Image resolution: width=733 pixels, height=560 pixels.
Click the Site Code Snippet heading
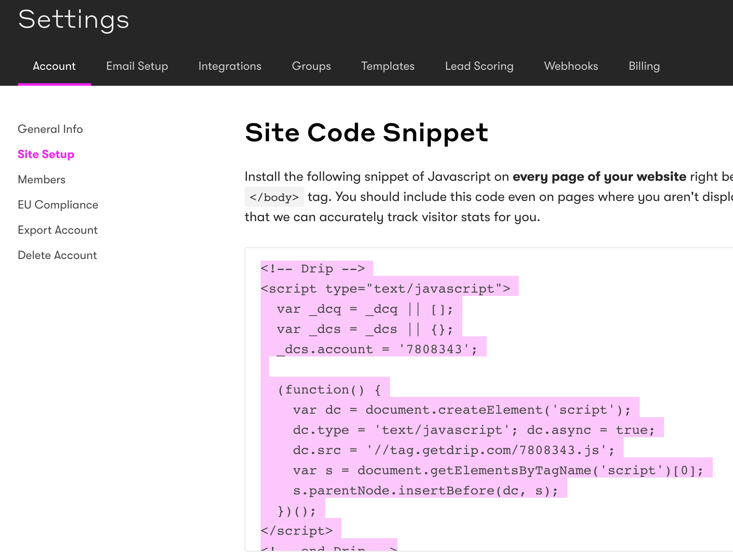(366, 133)
